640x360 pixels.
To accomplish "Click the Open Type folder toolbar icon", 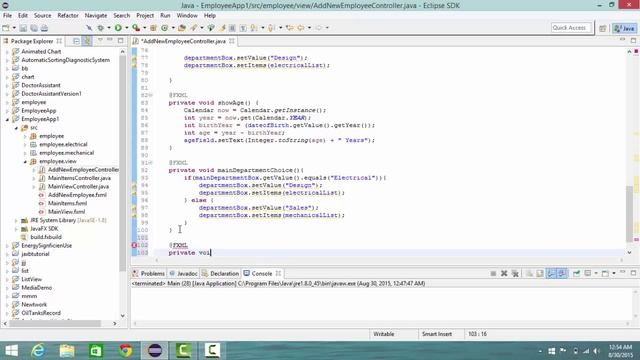I will coord(182,28).
